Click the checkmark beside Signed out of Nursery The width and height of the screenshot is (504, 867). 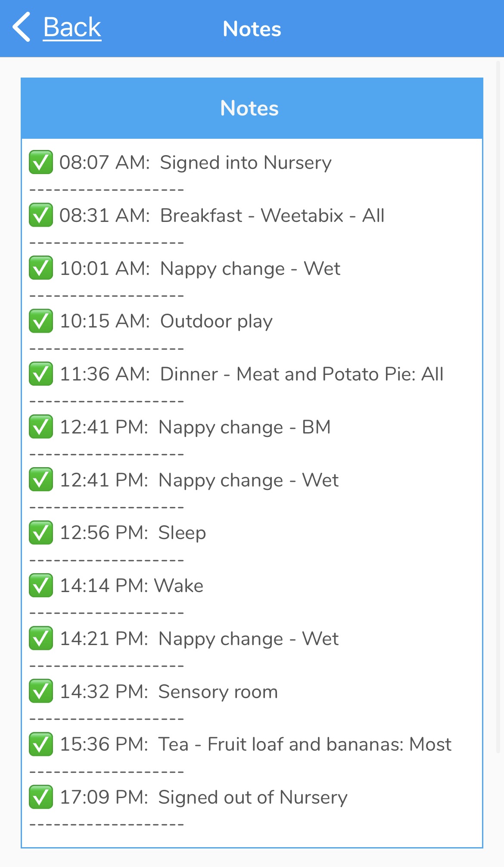41,797
